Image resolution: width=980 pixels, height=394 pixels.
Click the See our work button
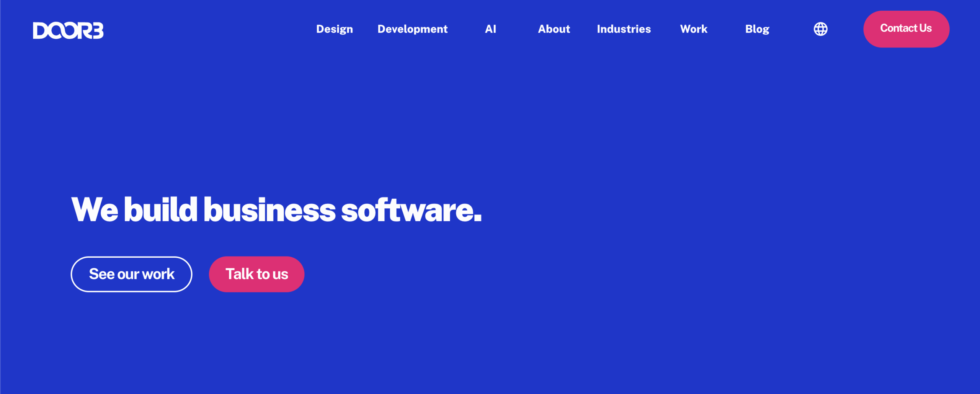131,274
